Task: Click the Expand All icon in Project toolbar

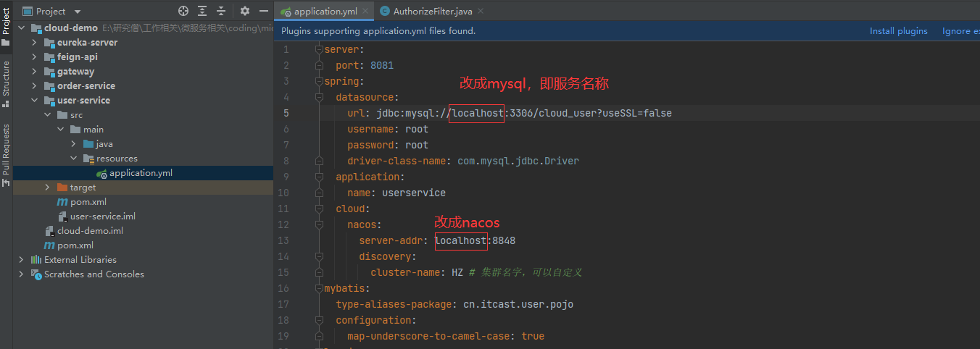Action: pos(202,11)
